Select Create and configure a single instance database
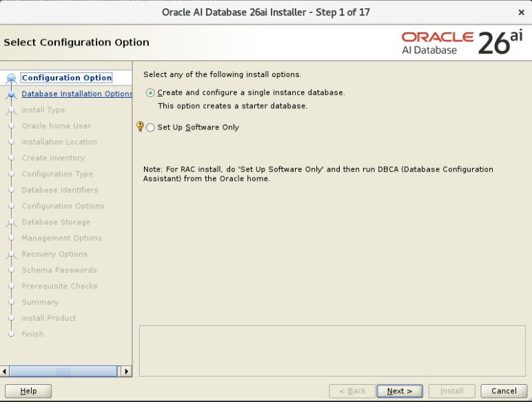This screenshot has width=532, height=402. tap(150, 92)
